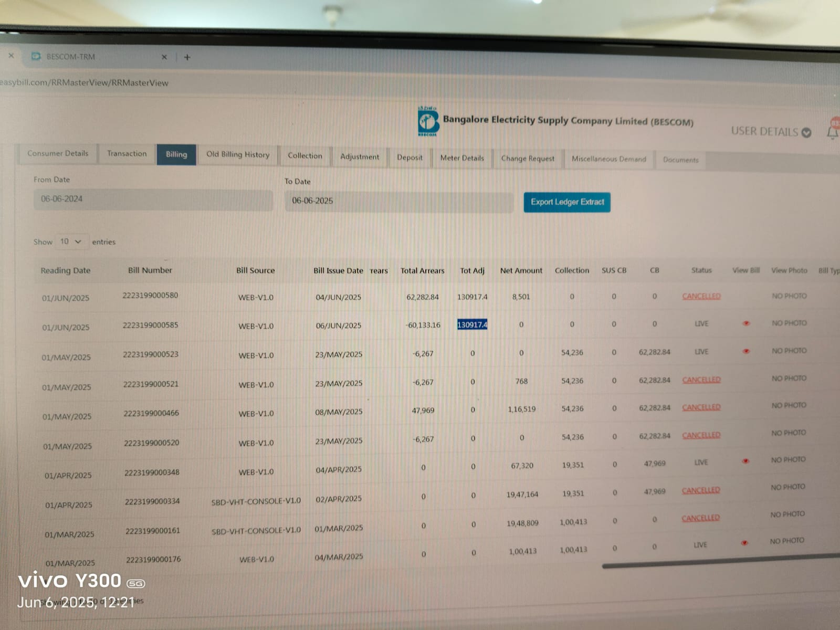View bill for bill number 2223199000523

(746, 351)
